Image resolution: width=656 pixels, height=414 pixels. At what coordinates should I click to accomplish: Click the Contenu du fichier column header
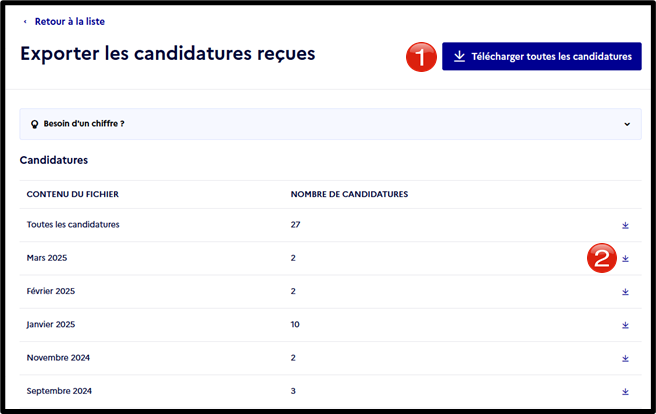click(73, 194)
